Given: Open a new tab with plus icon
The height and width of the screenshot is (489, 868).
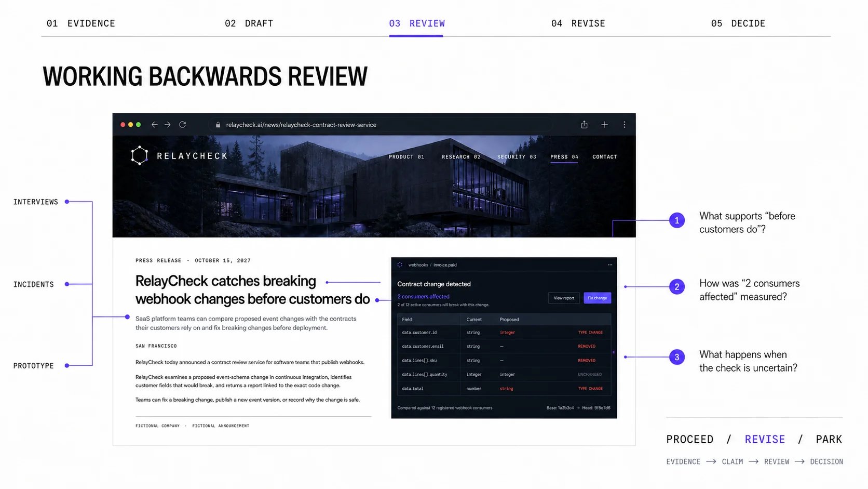Looking at the screenshot, I should (x=604, y=125).
